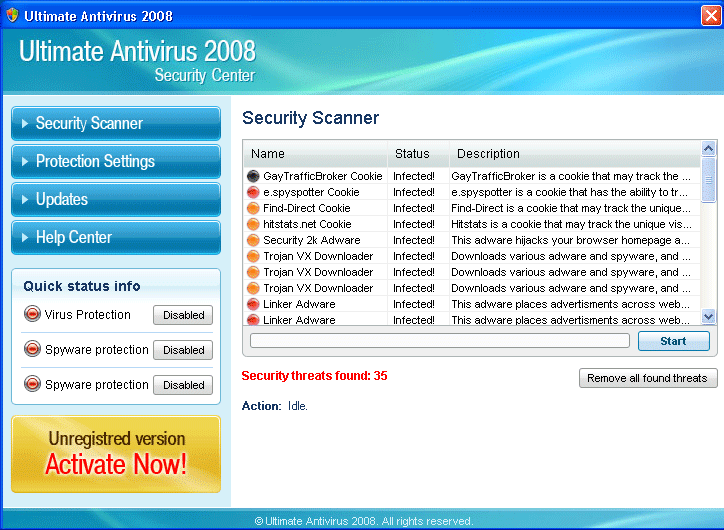Select the GayTrafficBroker Cookie row
This screenshot has height=530, width=724.
[x=472, y=176]
